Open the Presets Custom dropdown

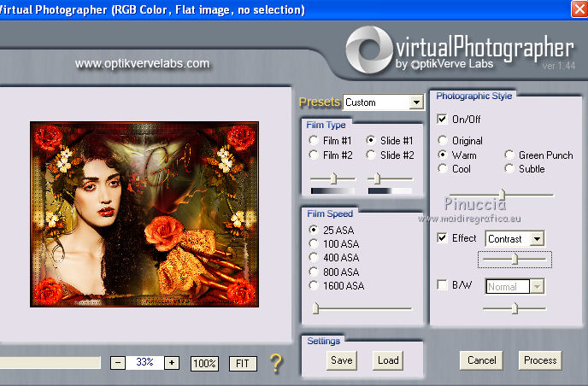[x=384, y=102]
